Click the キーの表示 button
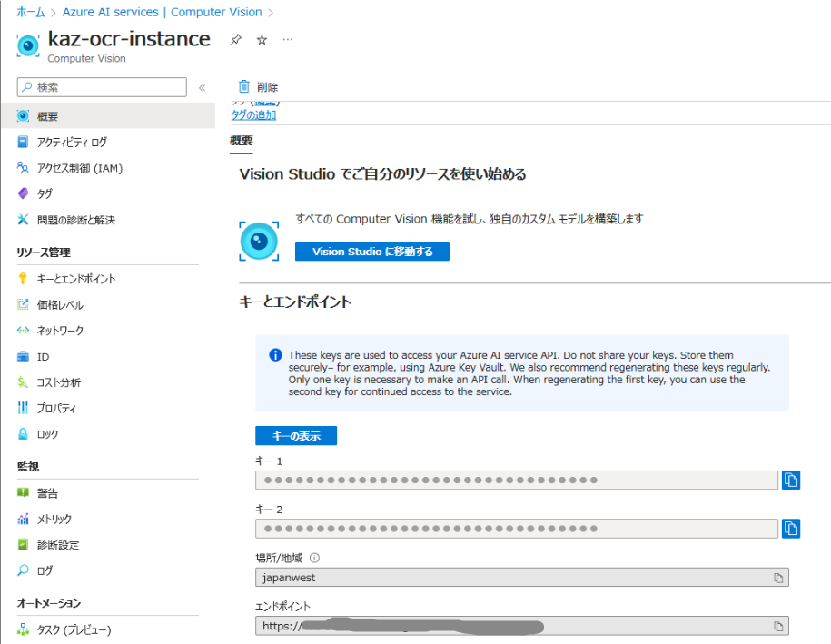 (x=296, y=436)
